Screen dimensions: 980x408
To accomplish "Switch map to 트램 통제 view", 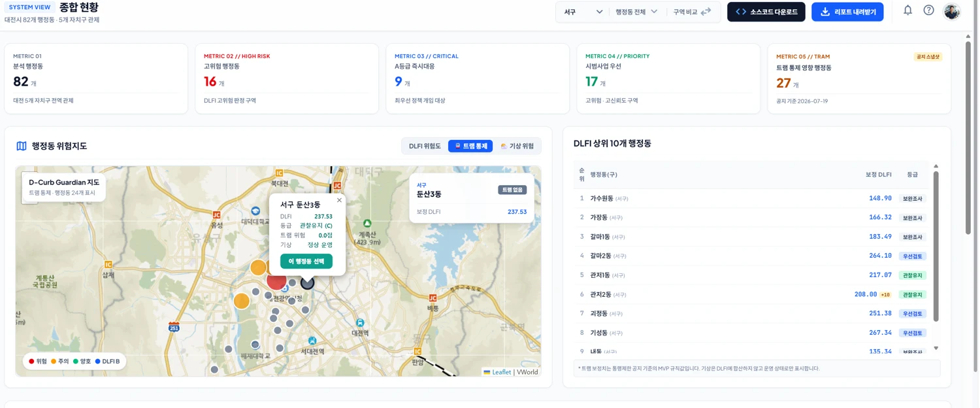I will 470,146.
